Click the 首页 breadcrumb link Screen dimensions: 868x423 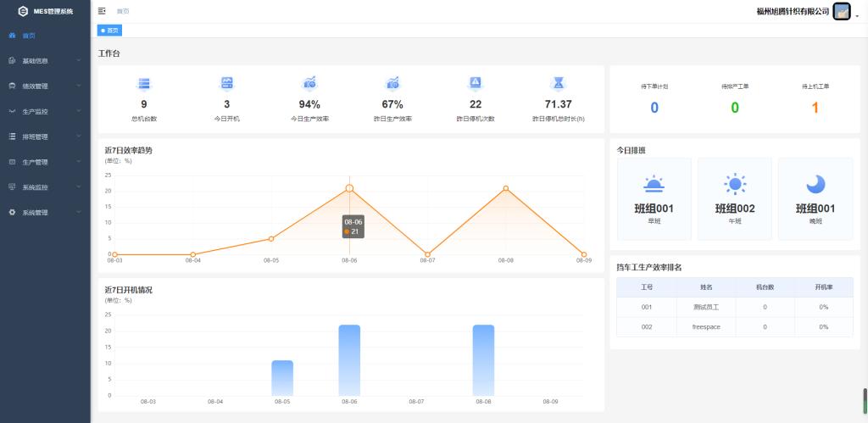tap(123, 11)
